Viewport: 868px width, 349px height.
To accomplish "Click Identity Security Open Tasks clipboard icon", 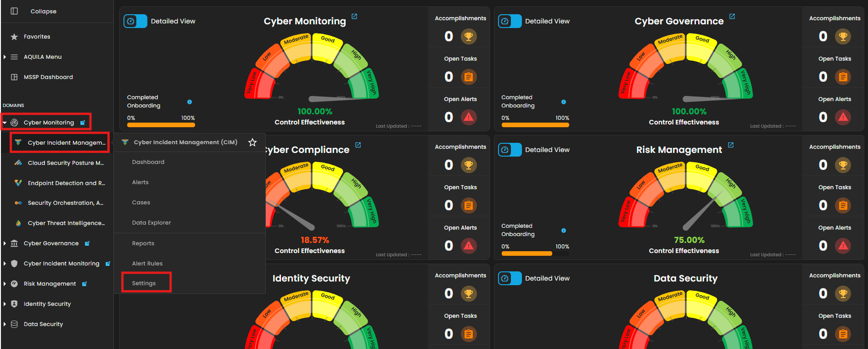I will 469,334.
